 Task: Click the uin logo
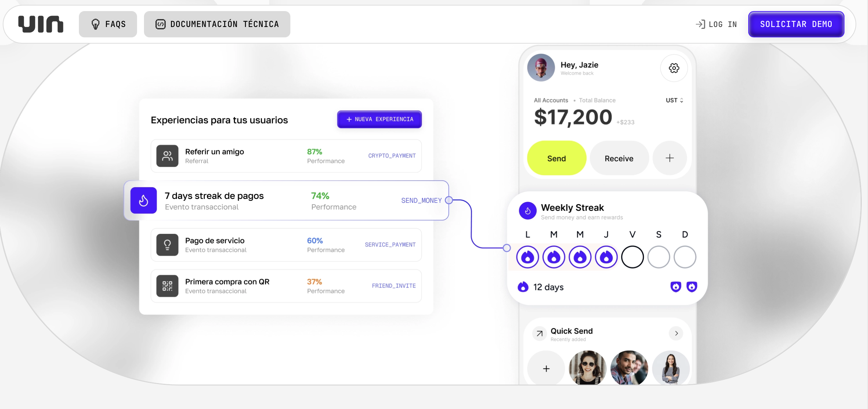point(41,24)
